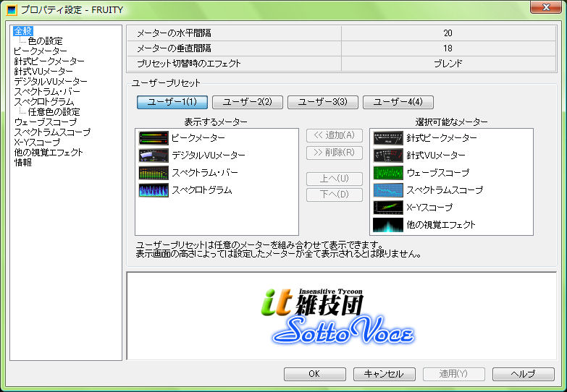Go to スペクトラムスコープ settings in the sidebar

(x=52, y=132)
